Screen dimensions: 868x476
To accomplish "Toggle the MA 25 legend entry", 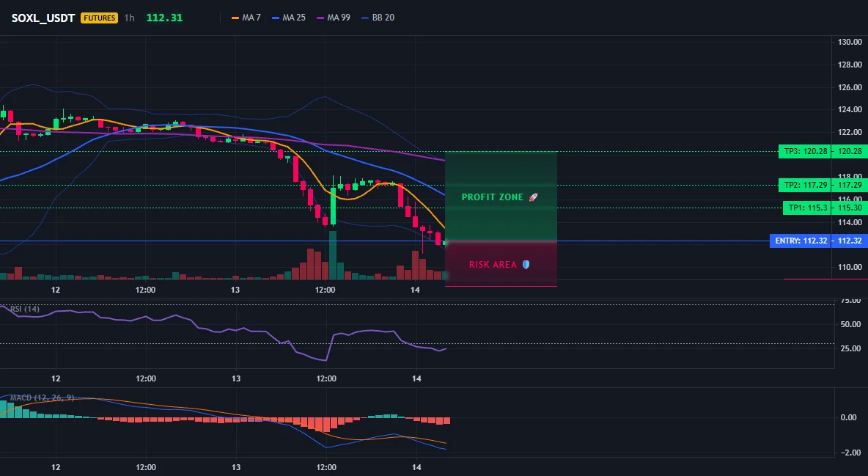I will tap(289, 18).
